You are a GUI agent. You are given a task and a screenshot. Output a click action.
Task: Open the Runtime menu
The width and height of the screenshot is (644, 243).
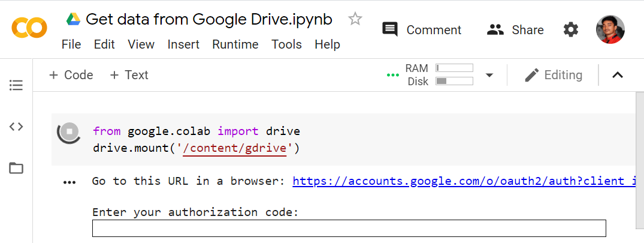point(235,44)
